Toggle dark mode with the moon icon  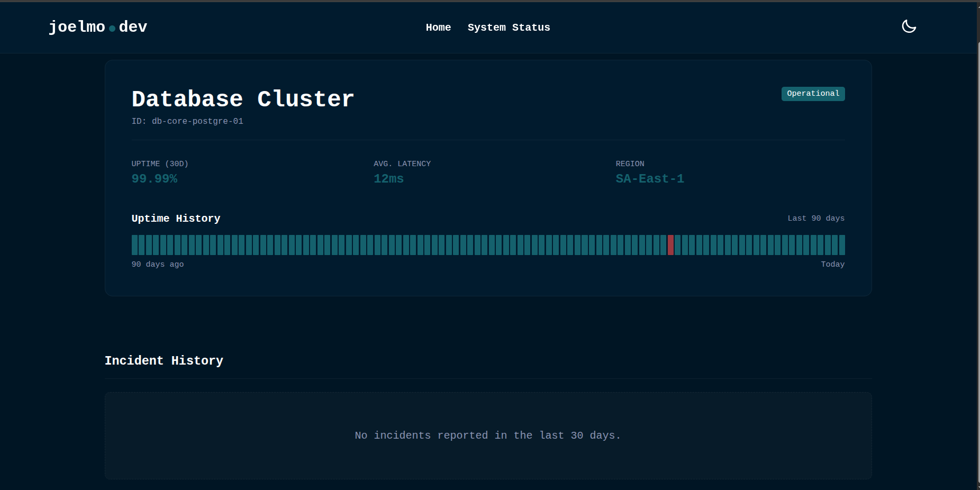click(x=909, y=26)
